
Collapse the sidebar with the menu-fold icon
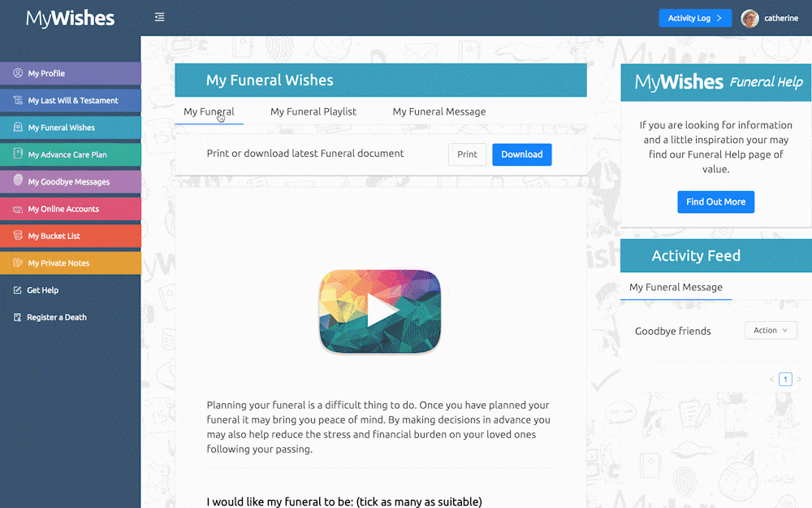click(x=159, y=17)
